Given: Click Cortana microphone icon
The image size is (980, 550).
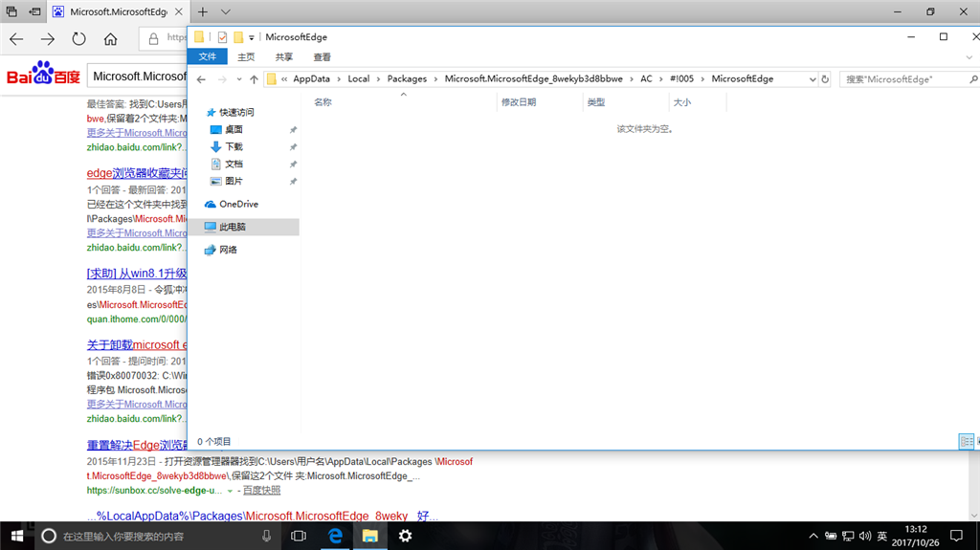Looking at the screenshot, I should 267,536.
